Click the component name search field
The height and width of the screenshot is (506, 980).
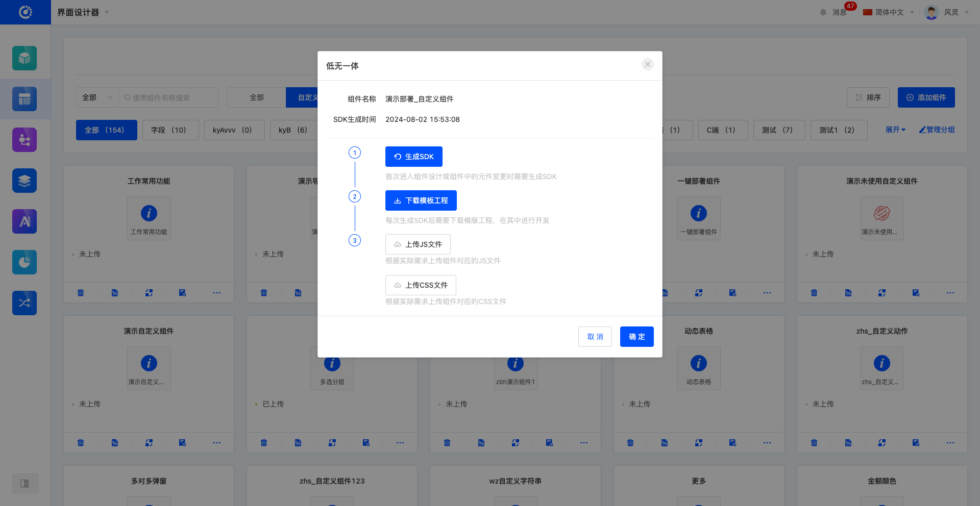(168, 97)
